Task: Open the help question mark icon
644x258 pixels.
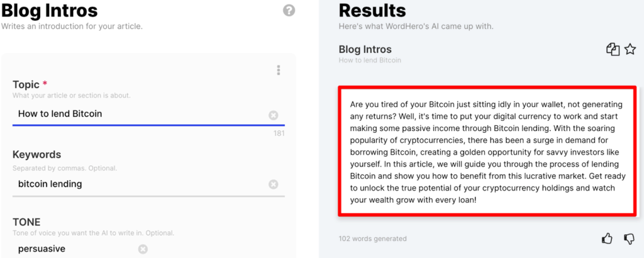Action: click(x=289, y=11)
